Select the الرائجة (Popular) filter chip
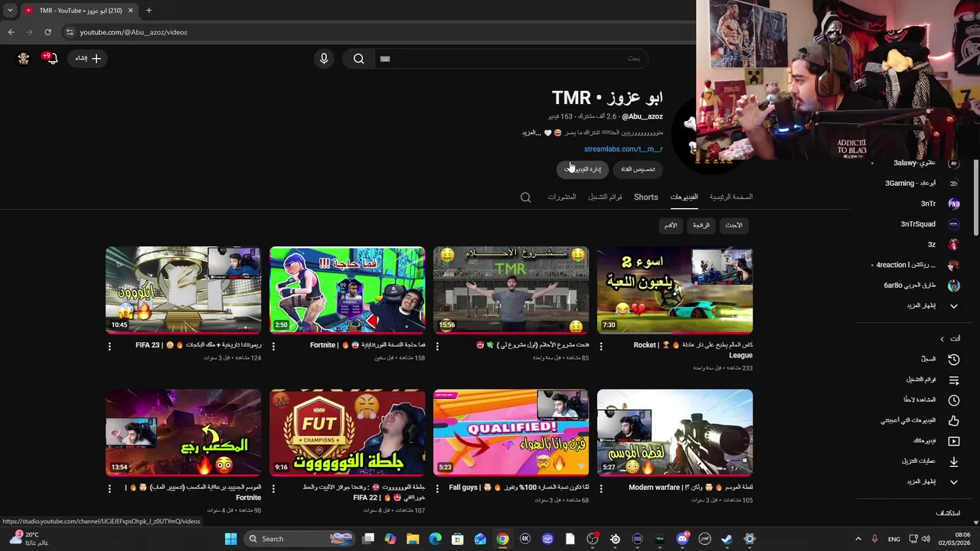 click(701, 225)
